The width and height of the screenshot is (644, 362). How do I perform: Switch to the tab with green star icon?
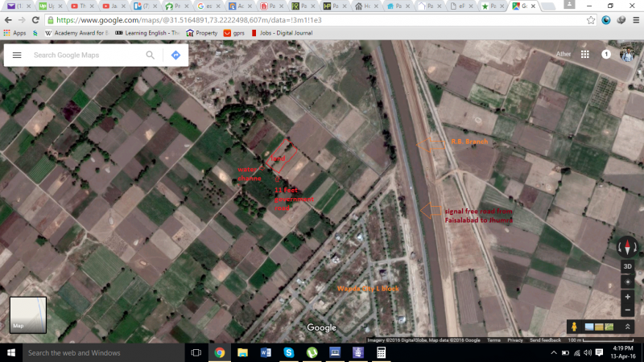pos(493,6)
